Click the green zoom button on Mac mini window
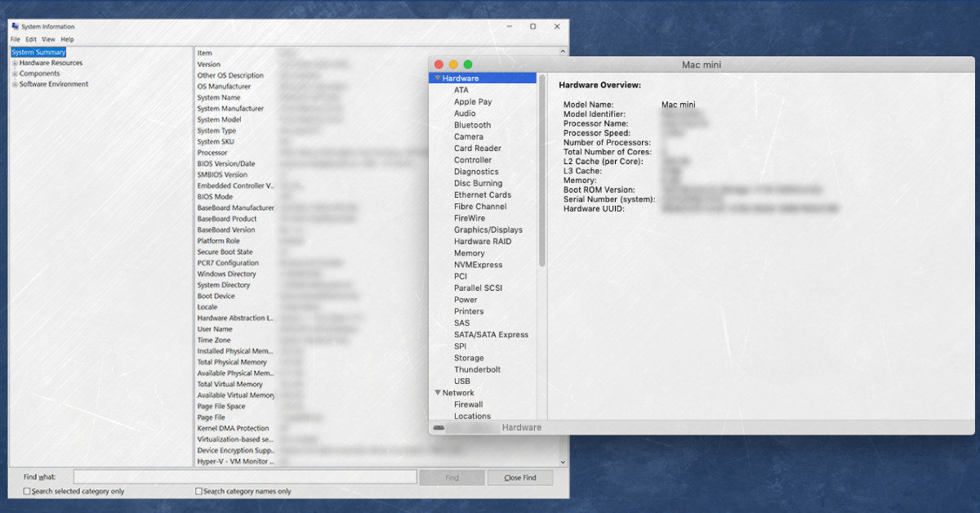 [468, 65]
